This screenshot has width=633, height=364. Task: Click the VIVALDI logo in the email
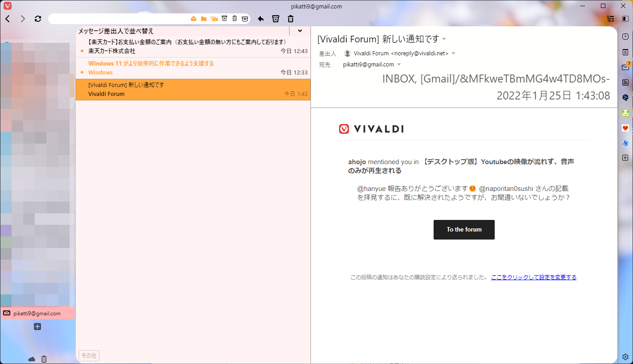(x=371, y=129)
